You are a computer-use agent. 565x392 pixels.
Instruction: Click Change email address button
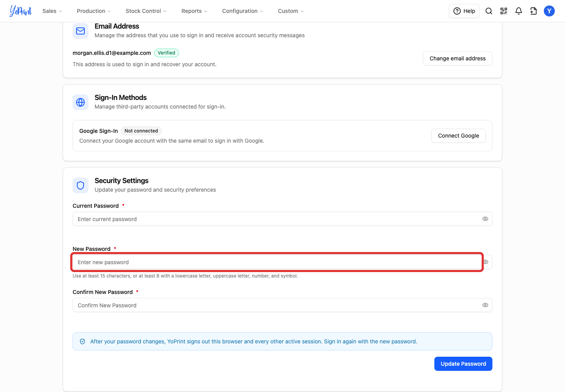(457, 58)
